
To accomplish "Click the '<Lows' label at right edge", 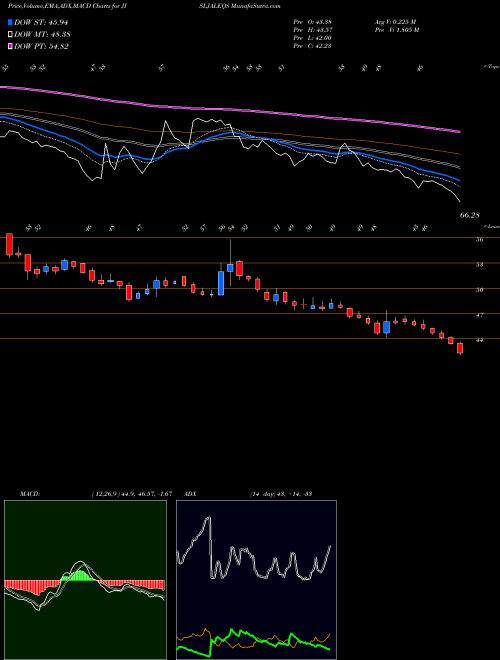I will coord(491,226).
